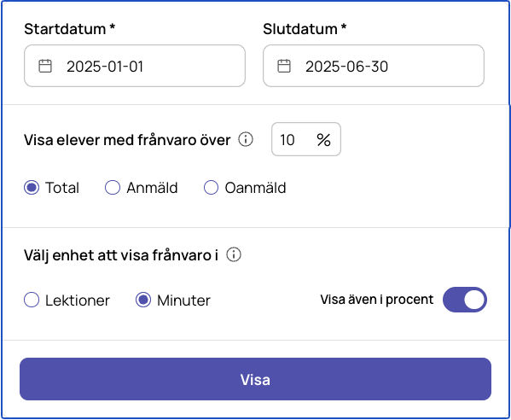Click the calendar icon in Slutdatum field

[x=284, y=66]
